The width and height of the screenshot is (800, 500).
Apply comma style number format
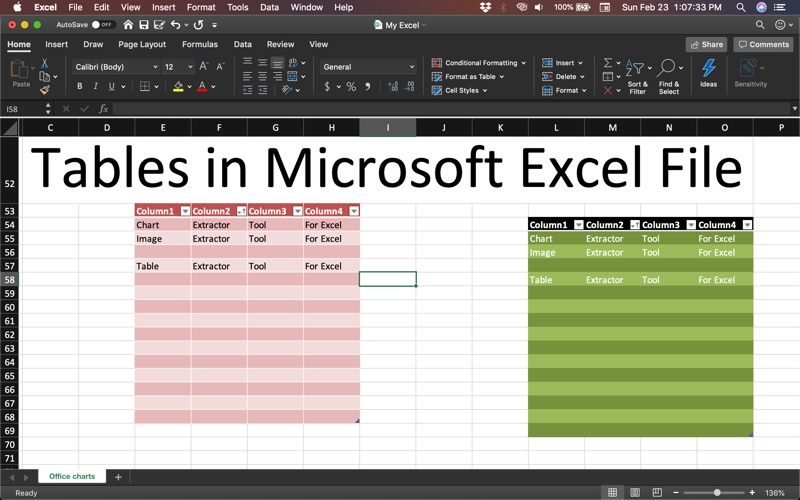[x=367, y=87]
